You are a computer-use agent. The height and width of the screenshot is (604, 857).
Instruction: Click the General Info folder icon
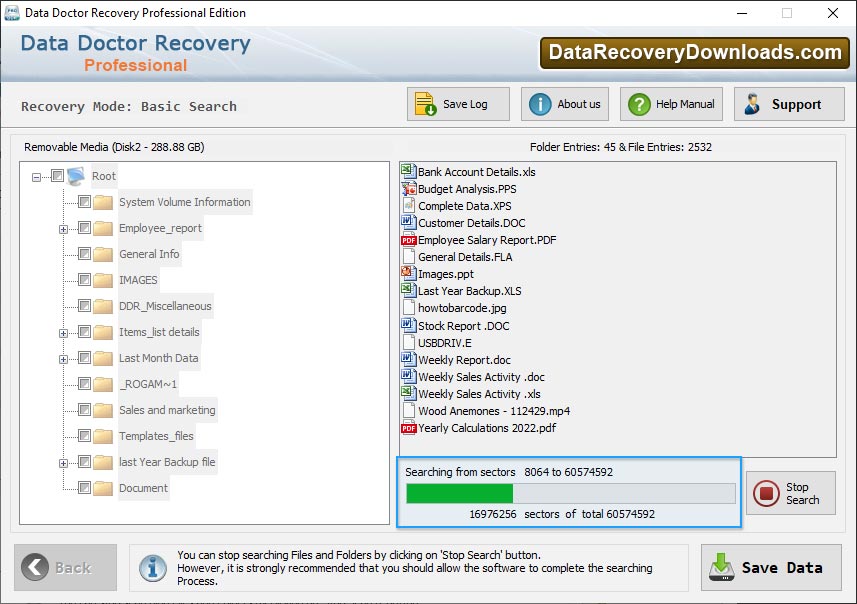[103, 254]
